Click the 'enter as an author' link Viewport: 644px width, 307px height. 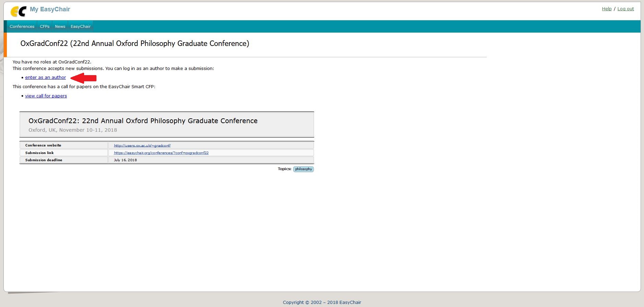coord(45,78)
